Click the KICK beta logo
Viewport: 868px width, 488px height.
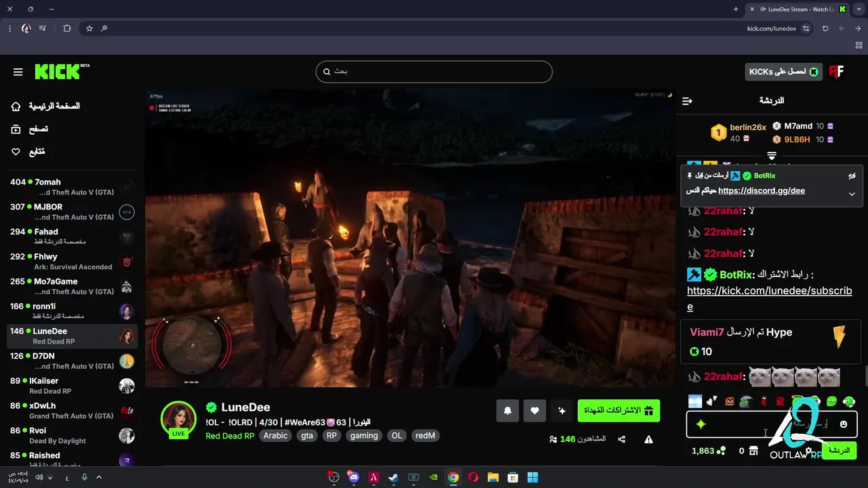tap(62, 71)
